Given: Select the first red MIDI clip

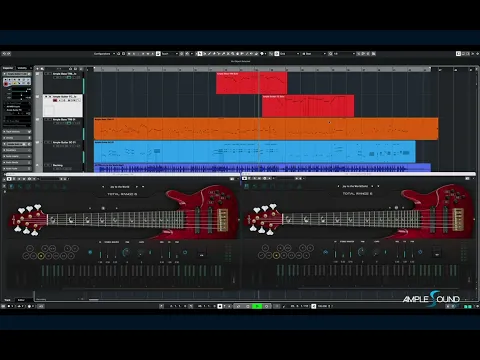Looking at the screenshot, I should coord(251,83).
